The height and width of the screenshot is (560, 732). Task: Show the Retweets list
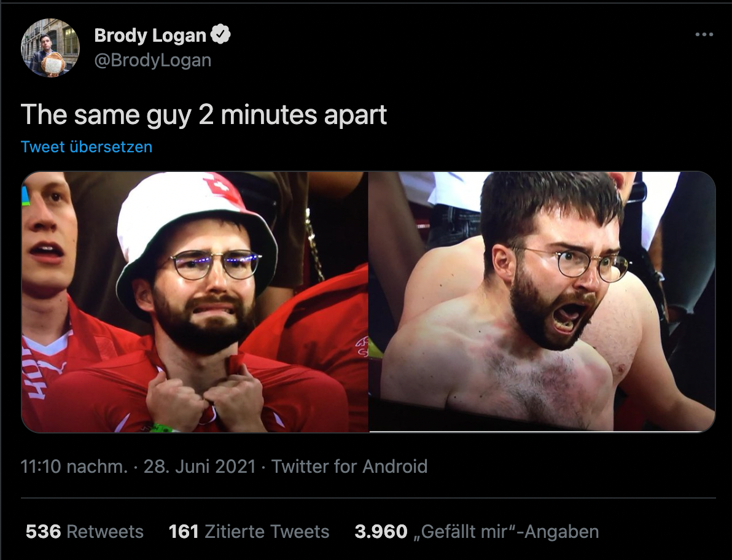[x=85, y=532]
